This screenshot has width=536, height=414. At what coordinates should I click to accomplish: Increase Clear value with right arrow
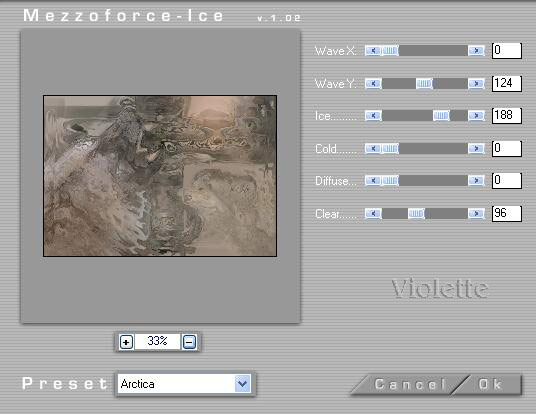[476, 213]
